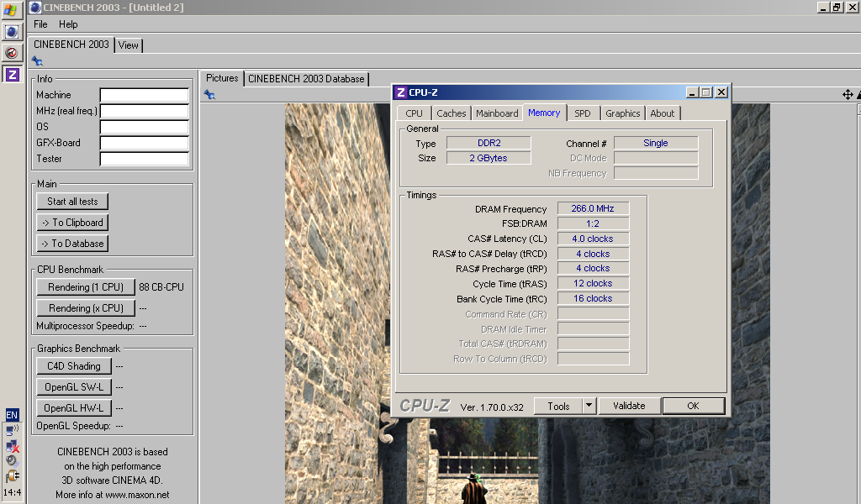
Task: Run Rendering (x CPU) benchmark
Action: coord(86,308)
